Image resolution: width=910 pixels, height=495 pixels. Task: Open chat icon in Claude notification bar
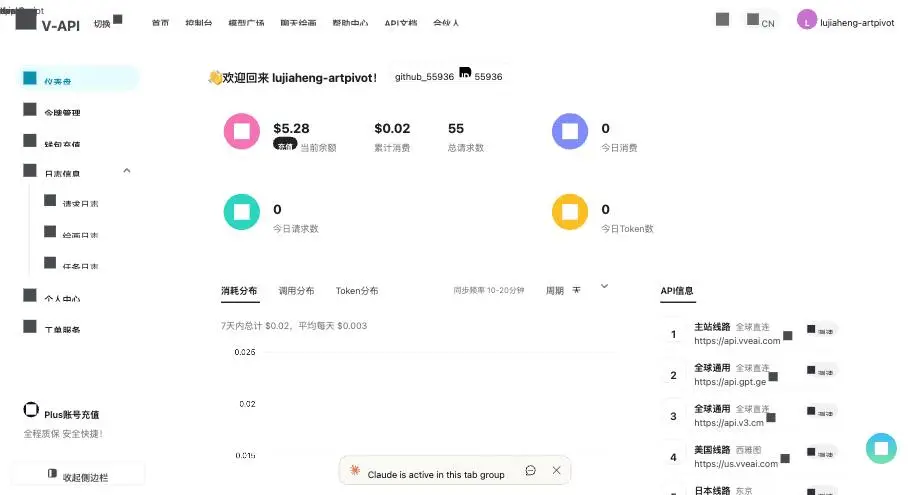(x=530, y=471)
